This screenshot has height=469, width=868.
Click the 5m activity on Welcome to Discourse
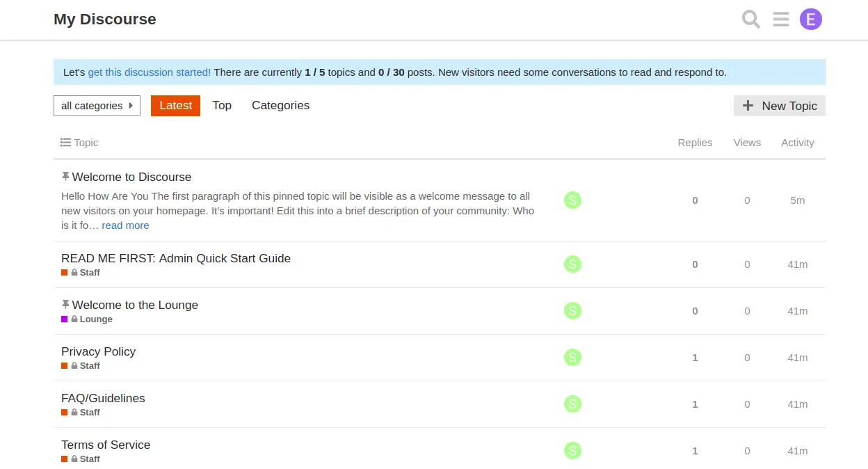tap(798, 200)
